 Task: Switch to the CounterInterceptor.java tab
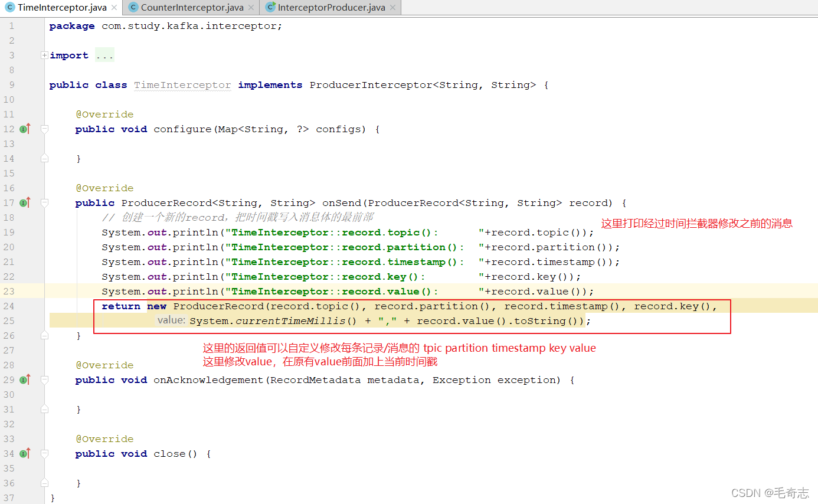(191, 8)
